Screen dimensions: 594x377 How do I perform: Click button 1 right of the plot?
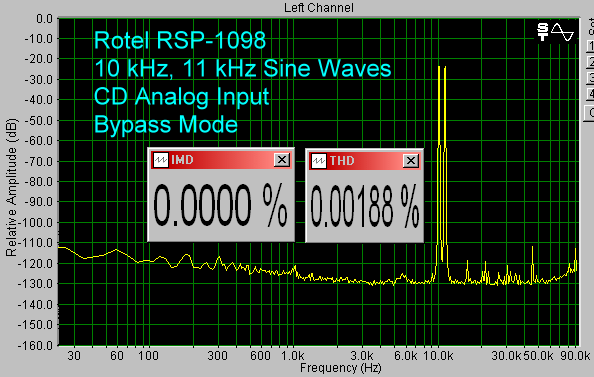(x=590, y=46)
